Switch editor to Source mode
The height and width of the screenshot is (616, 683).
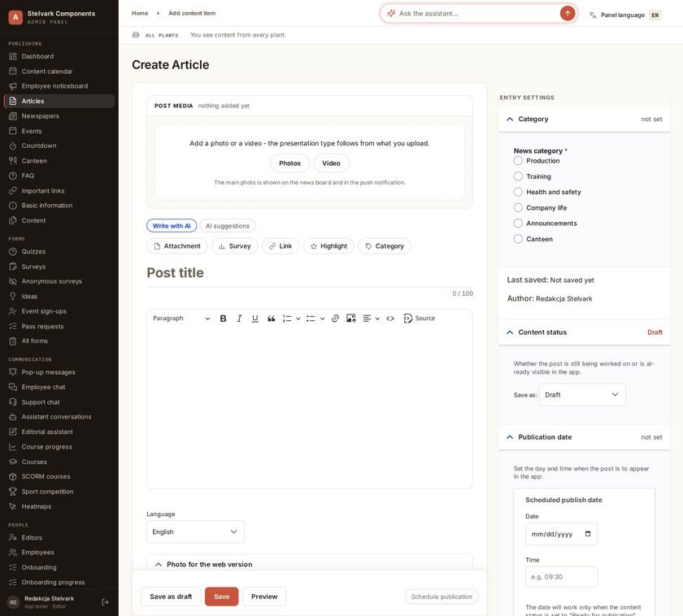(x=419, y=319)
